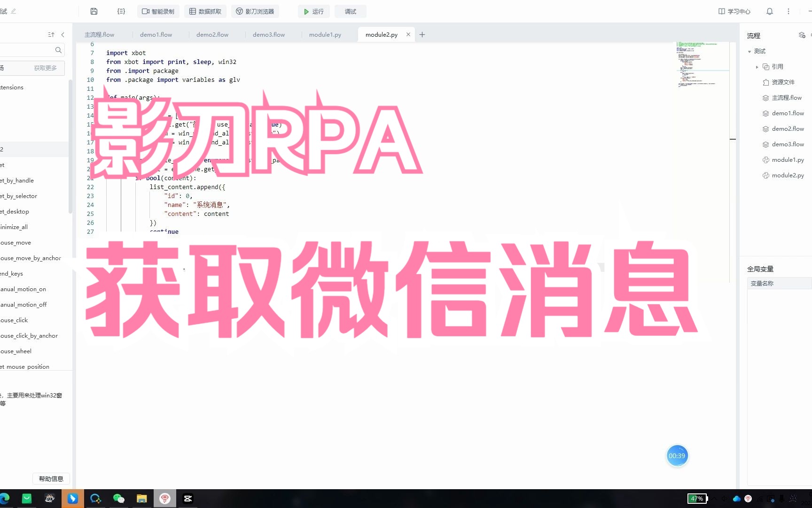Click the search magnifier in left panel

pyautogui.click(x=58, y=50)
